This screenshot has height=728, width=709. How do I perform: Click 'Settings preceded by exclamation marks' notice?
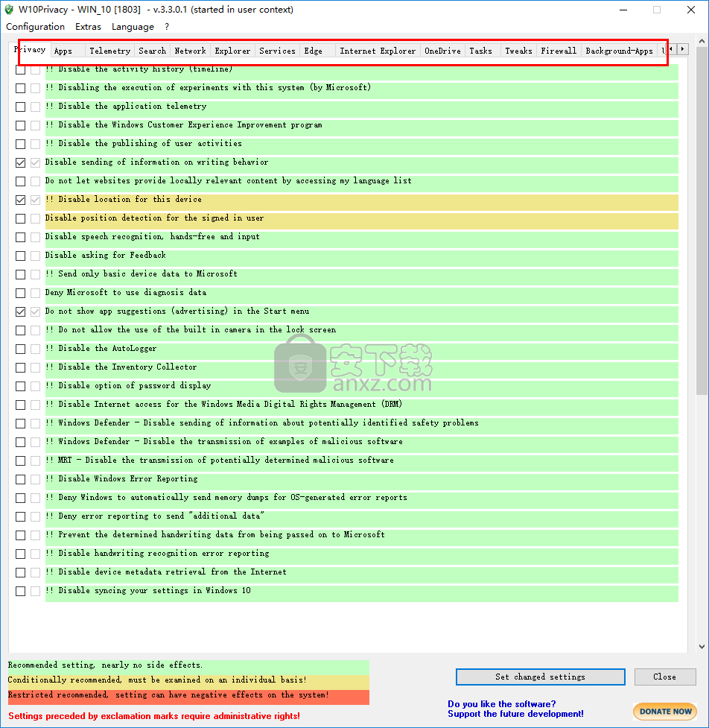pyautogui.click(x=154, y=716)
